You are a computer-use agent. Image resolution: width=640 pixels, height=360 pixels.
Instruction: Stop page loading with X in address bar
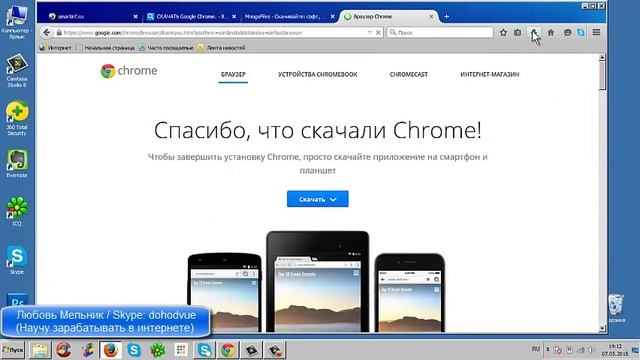point(378,32)
